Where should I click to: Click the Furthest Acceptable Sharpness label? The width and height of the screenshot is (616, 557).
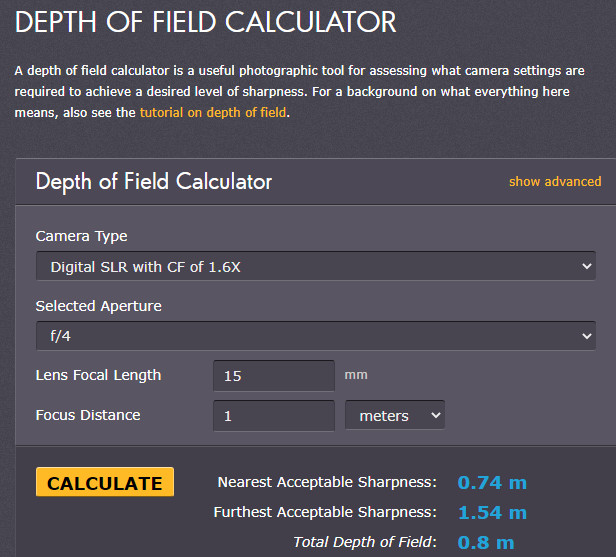coord(325,512)
